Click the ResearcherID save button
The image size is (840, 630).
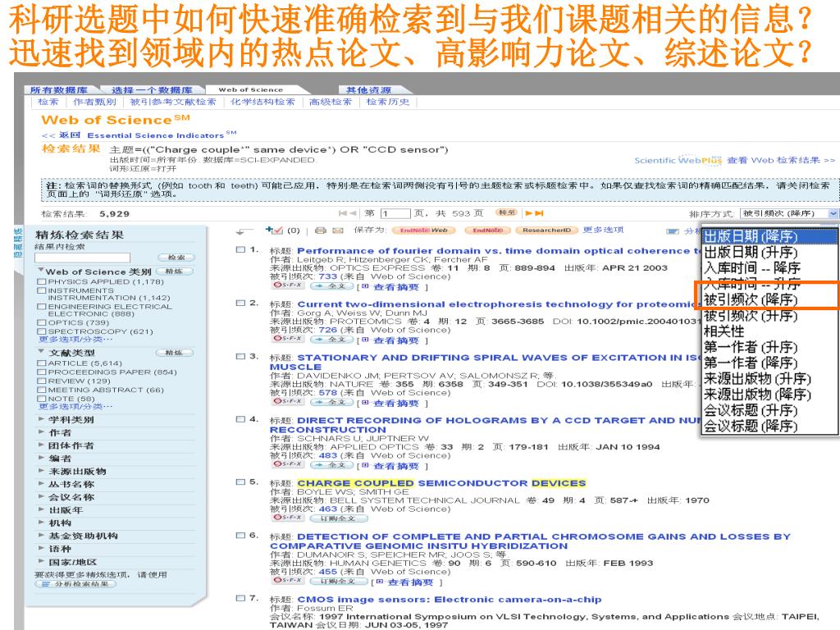[x=546, y=231]
